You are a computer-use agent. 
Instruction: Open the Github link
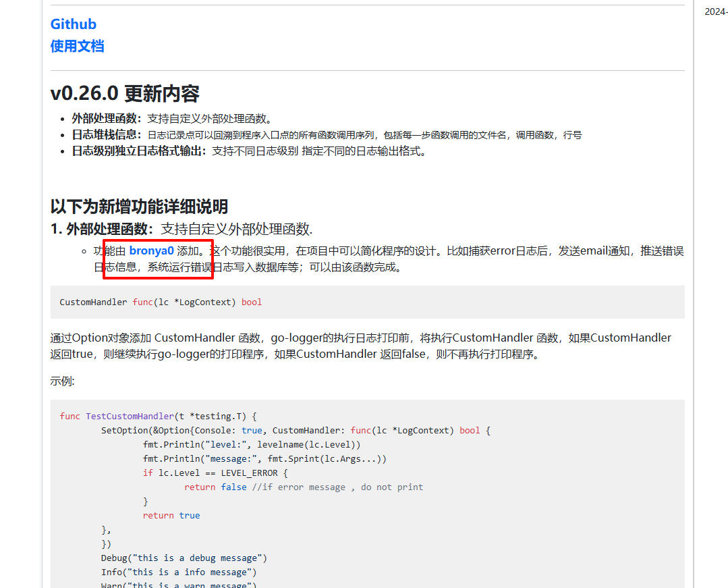point(73,24)
